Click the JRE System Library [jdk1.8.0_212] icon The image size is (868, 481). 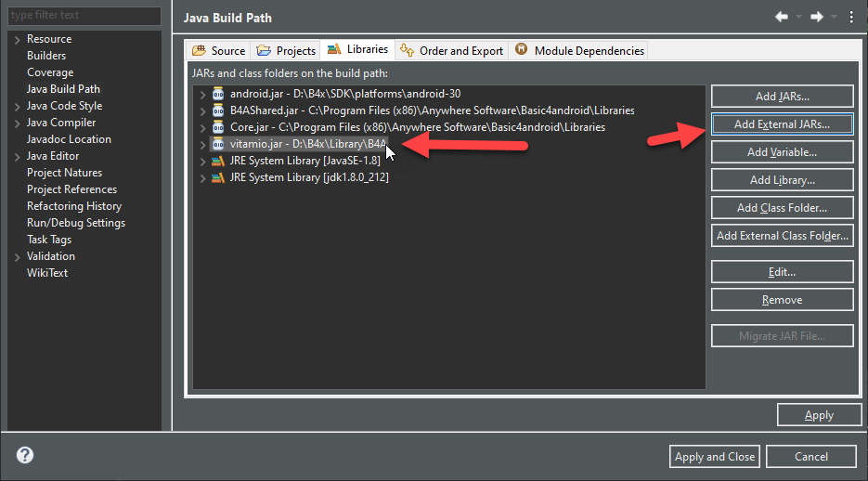point(218,177)
